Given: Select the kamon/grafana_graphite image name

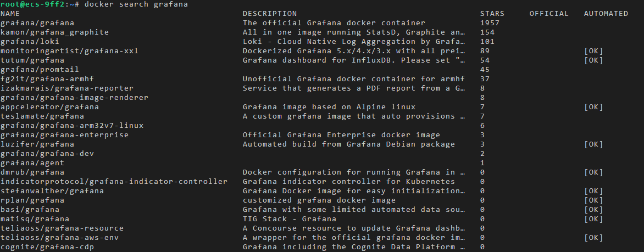Looking at the screenshot, I should coord(54,32).
